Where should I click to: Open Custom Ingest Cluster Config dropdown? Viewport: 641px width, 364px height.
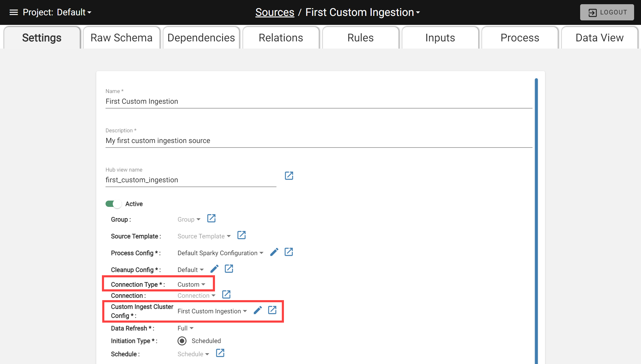point(212,311)
